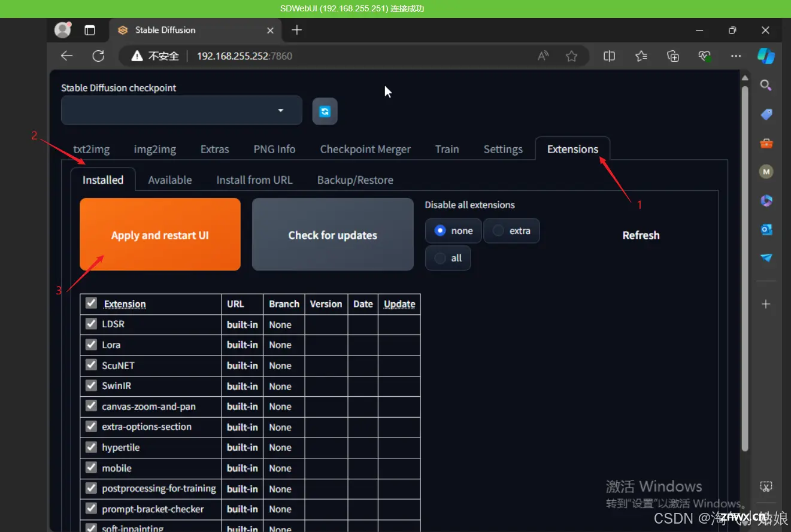
Task: Switch to the Available sub-tab
Action: [170, 180]
